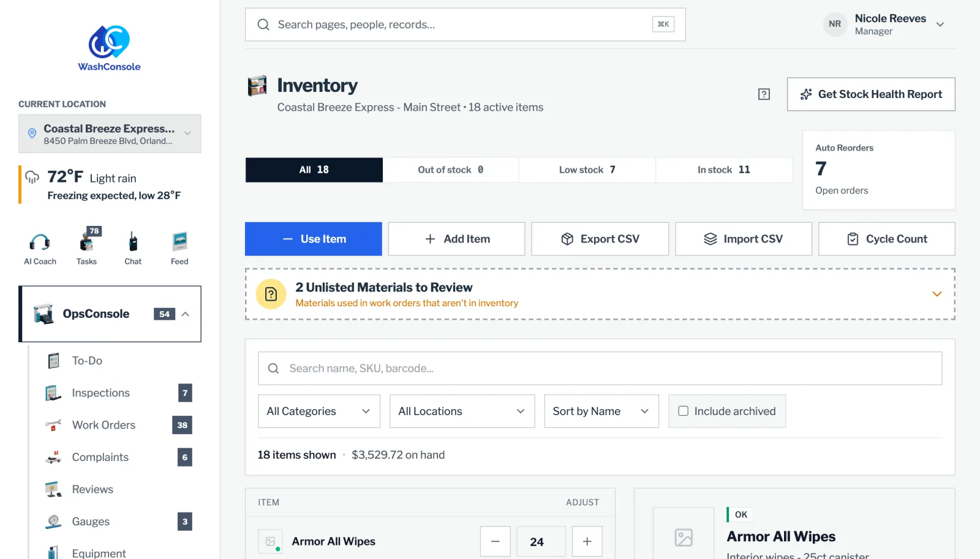The image size is (980, 559).
Task: Open the Sort by Name dropdown
Action: pyautogui.click(x=601, y=411)
